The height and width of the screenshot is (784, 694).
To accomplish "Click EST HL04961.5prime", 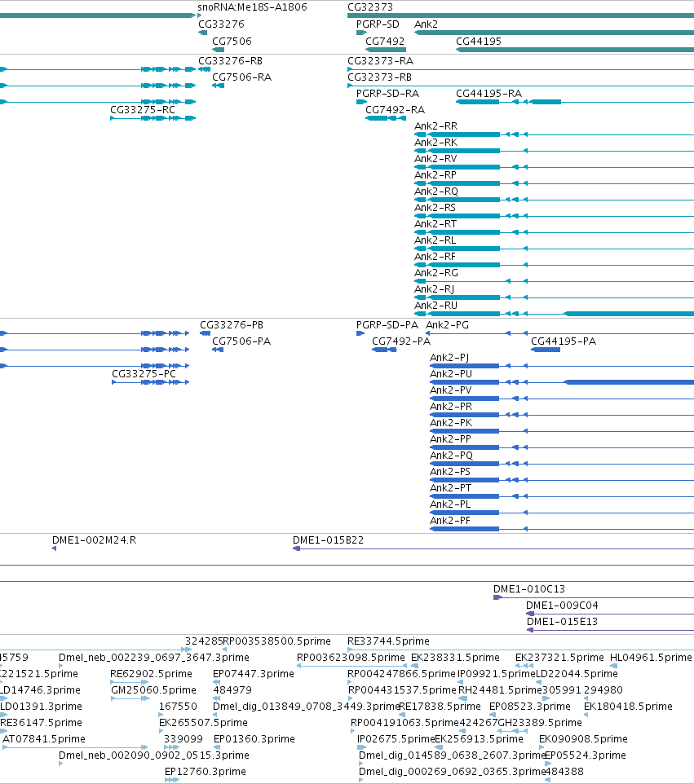I will pos(651,658).
